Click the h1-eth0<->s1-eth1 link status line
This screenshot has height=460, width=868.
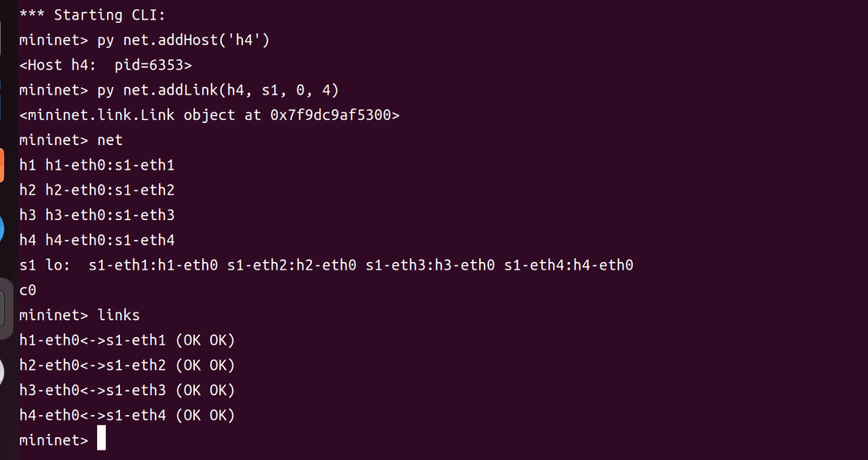127,340
